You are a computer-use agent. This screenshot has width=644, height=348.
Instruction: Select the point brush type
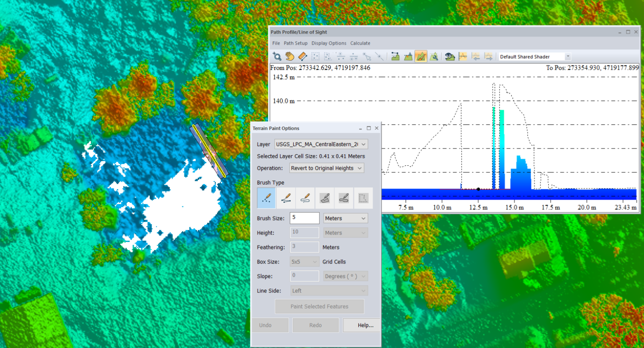pyautogui.click(x=267, y=198)
